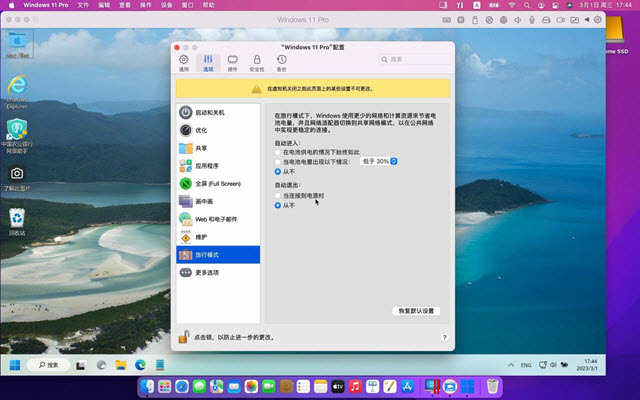Open 更多选项 in the sidebar
640x400 pixels.
point(218,273)
